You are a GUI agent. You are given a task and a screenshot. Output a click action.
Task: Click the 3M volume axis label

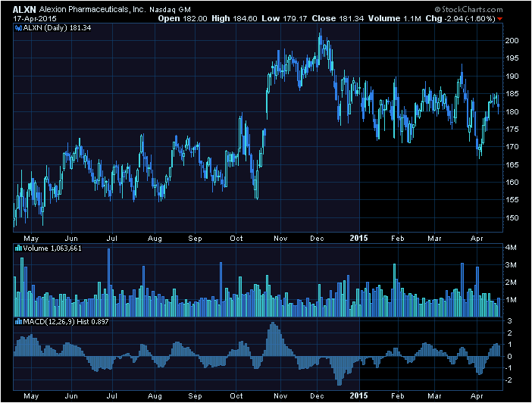click(x=511, y=265)
